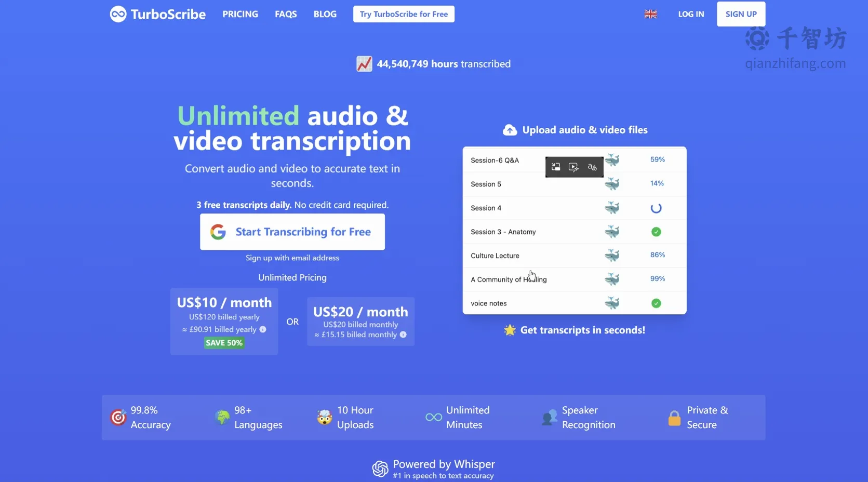Click whale icon in A Community of Healing row
This screenshot has width=868, height=482.
click(612, 279)
